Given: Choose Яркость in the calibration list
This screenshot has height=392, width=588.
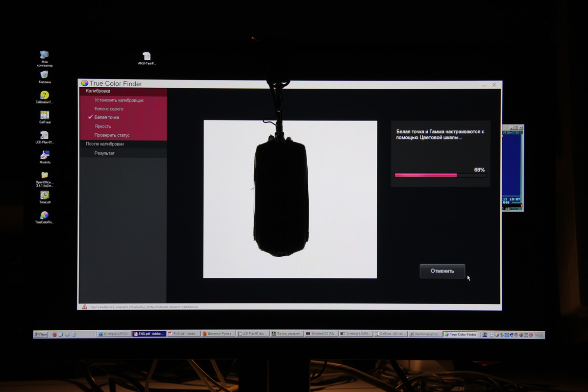Looking at the screenshot, I should [x=103, y=126].
